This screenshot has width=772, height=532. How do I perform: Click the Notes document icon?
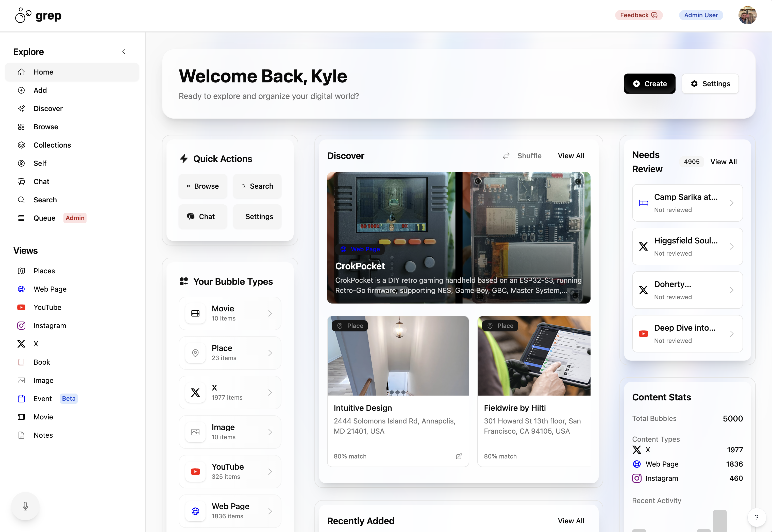pos(21,435)
